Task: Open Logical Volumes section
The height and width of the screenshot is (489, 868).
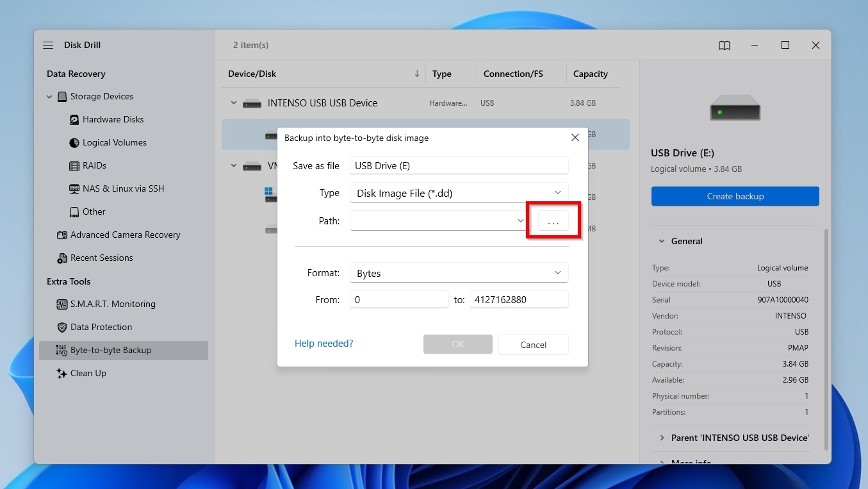Action: [114, 142]
